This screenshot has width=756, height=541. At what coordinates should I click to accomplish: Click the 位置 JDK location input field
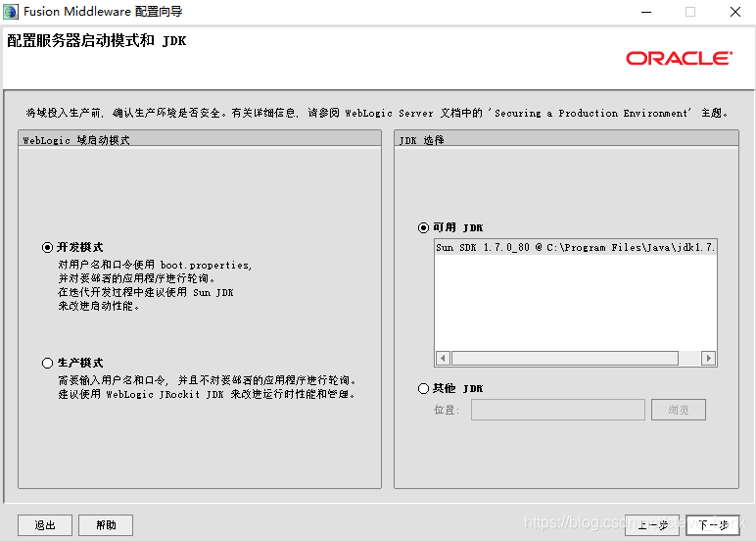click(x=558, y=410)
